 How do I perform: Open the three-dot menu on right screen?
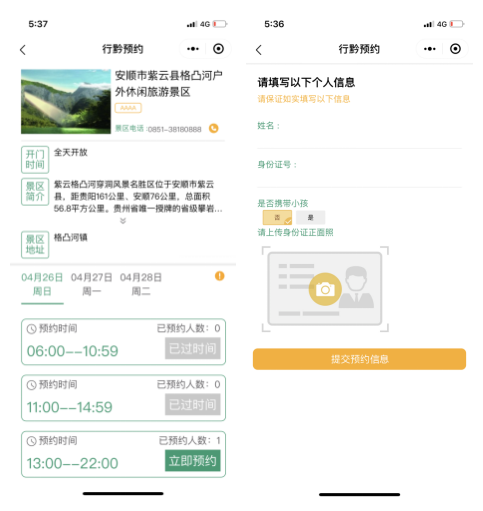pyautogui.click(x=430, y=49)
